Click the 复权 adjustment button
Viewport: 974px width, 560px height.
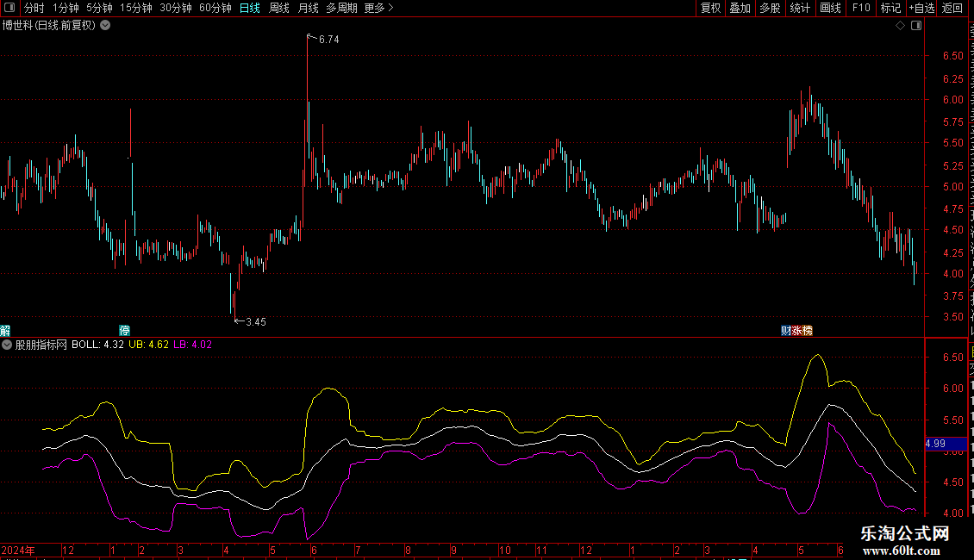click(710, 8)
